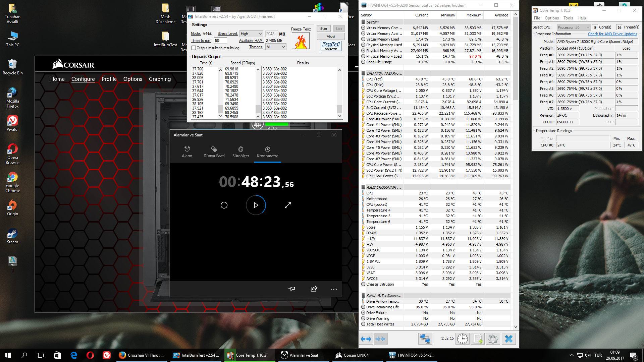The image size is (644, 362).
Task: Open Opera Browser desktop icon
Action: 13,154
